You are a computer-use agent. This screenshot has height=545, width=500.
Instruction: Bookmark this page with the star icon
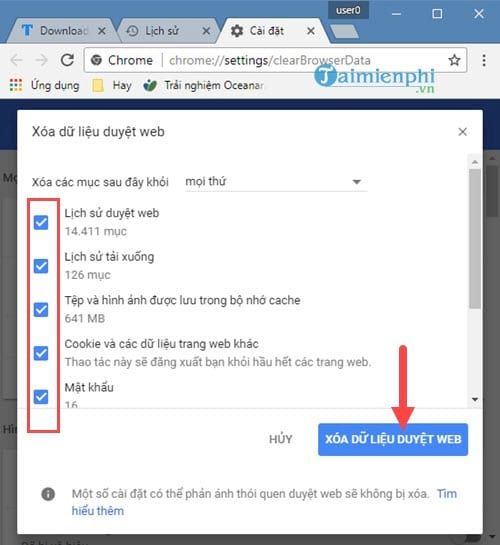(454, 60)
